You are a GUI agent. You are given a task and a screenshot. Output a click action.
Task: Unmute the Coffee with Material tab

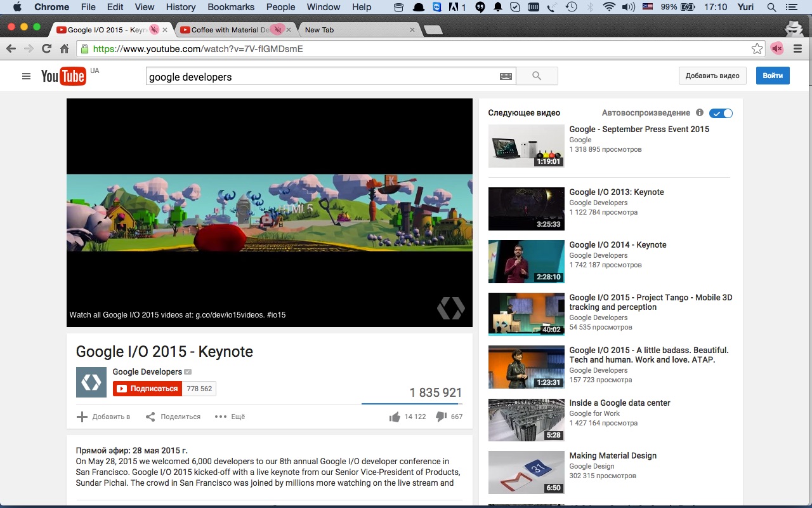tap(277, 30)
